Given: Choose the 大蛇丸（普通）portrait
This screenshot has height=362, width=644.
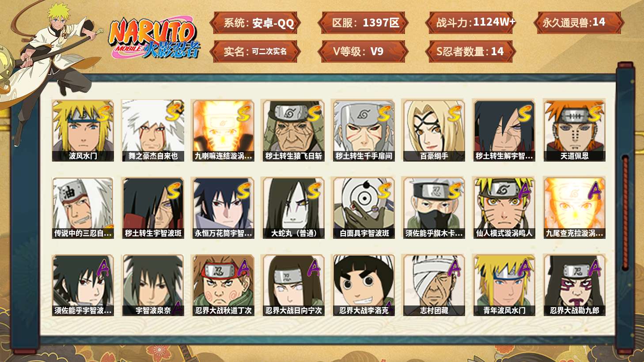Looking at the screenshot, I should coord(293,208).
